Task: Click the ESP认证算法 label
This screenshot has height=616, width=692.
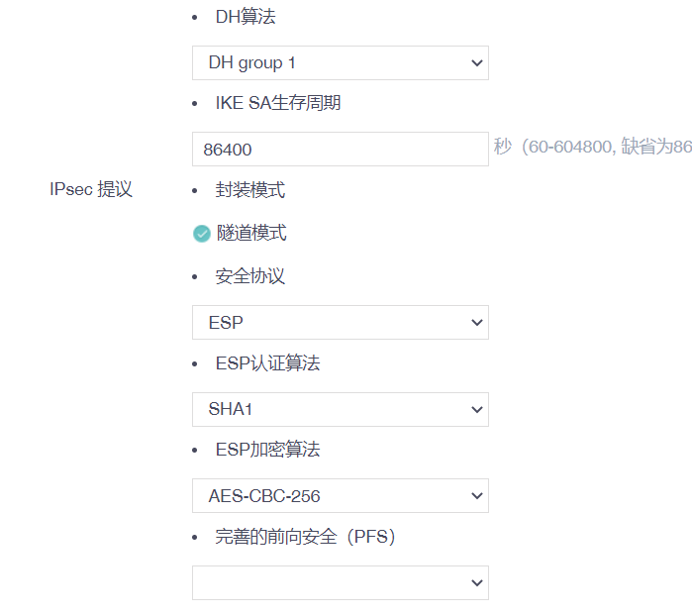Action: (x=267, y=363)
